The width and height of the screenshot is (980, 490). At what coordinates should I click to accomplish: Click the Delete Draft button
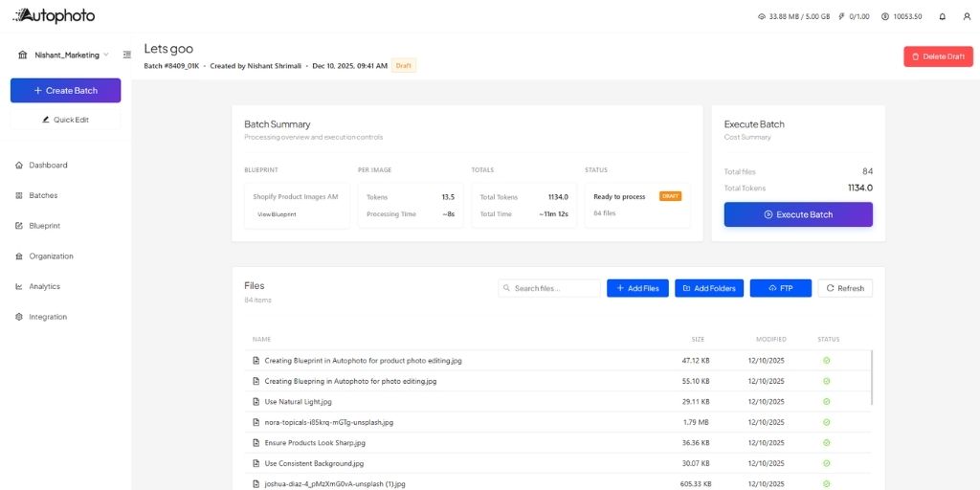[938, 56]
